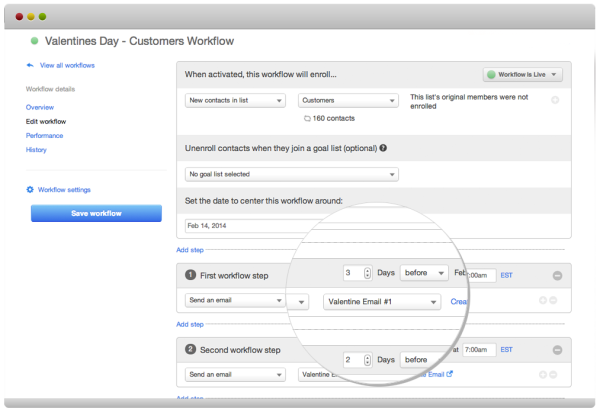Open the Performance section in sidebar

click(x=44, y=135)
